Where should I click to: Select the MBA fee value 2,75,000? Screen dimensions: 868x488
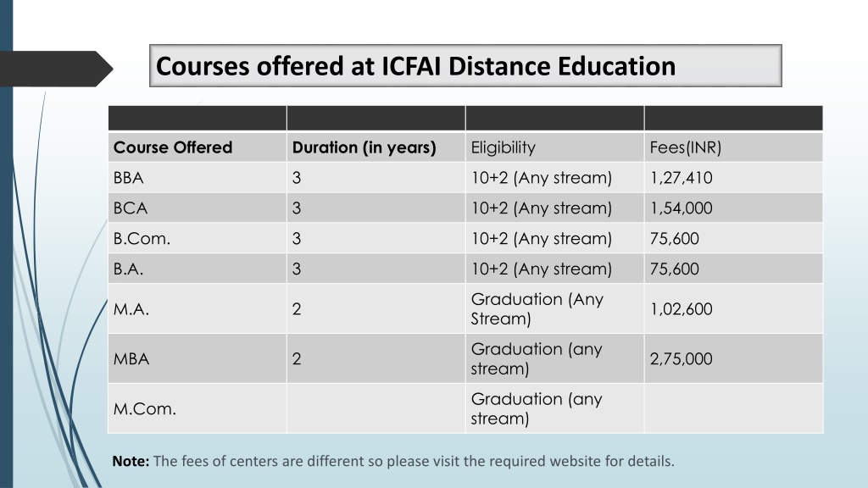[x=681, y=359]
